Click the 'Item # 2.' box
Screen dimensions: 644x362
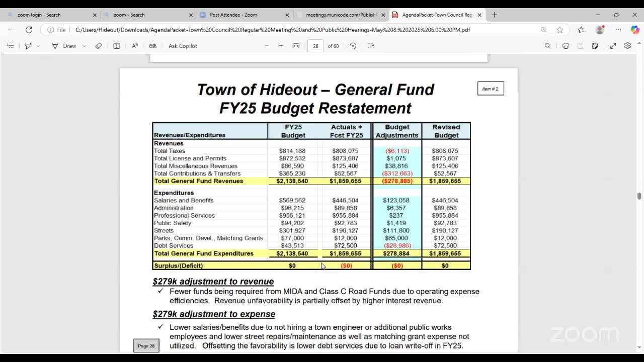[x=491, y=88]
